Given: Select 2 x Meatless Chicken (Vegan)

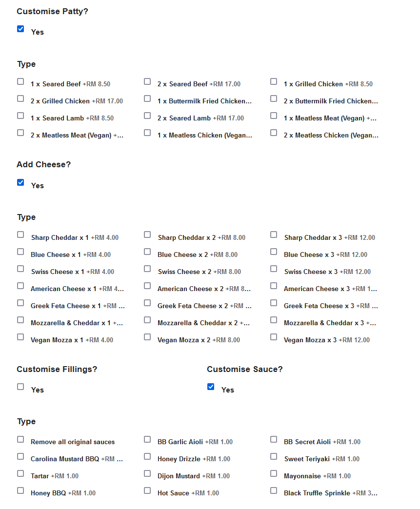Looking at the screenshot, I should pyautogui.click(x=274, y=132).
